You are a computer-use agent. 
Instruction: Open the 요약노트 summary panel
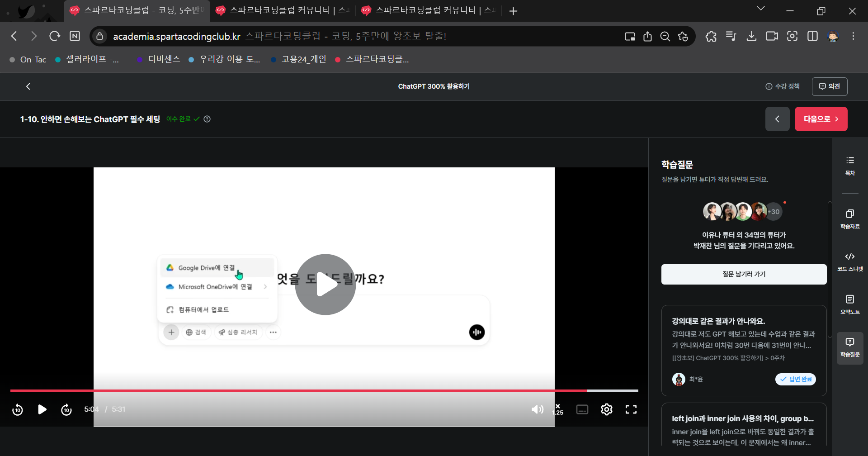[x=850, y=305]
